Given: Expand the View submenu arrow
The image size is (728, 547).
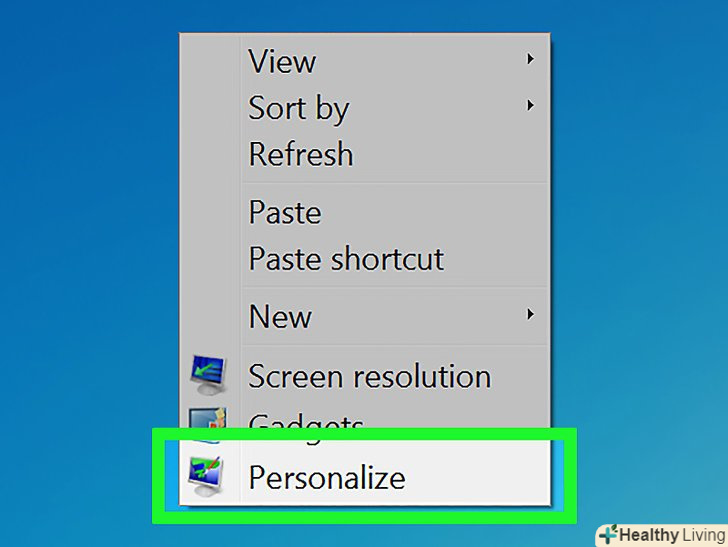Looking at the screenshot, I should (x=530, y=60).
